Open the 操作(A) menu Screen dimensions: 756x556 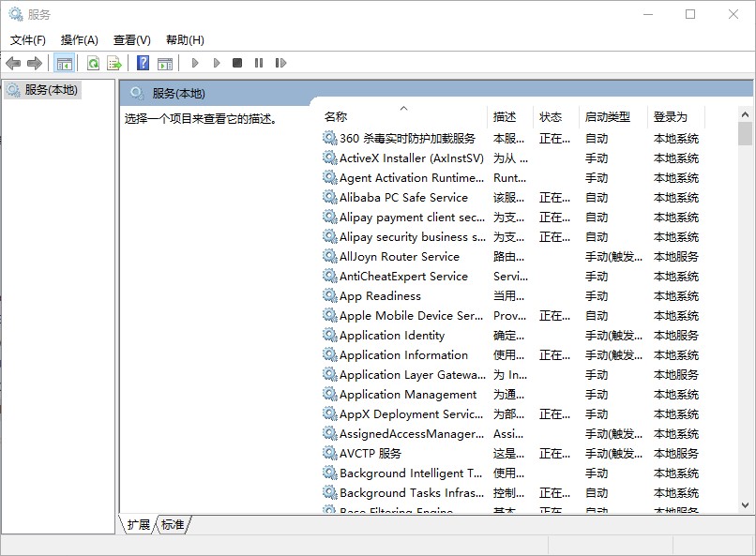click(x=80, y=40)
